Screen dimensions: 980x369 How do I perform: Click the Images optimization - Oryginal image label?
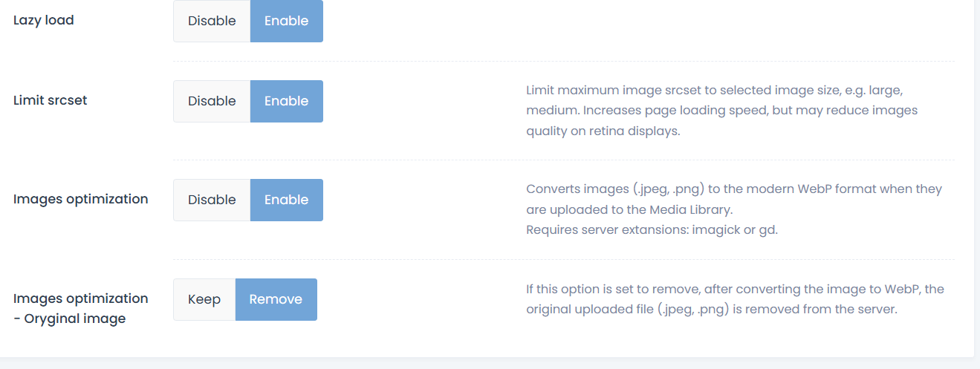(81, 308)
